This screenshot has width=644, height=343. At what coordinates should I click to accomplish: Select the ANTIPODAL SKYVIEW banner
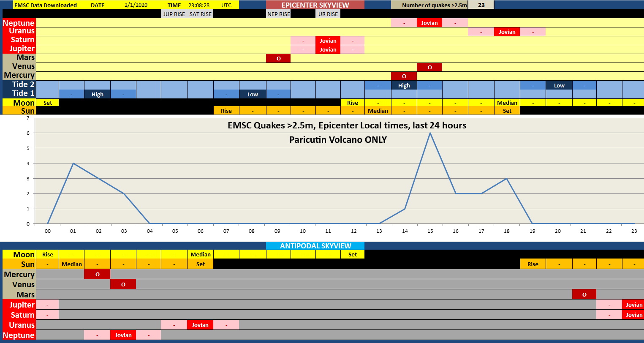coord(315,246)
